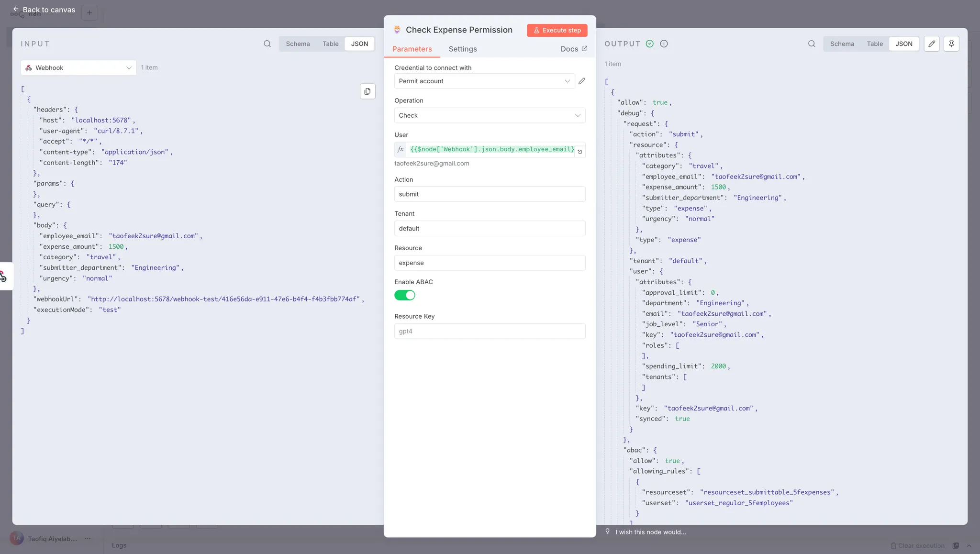Switch output view to Table tab

coord(874,44)
